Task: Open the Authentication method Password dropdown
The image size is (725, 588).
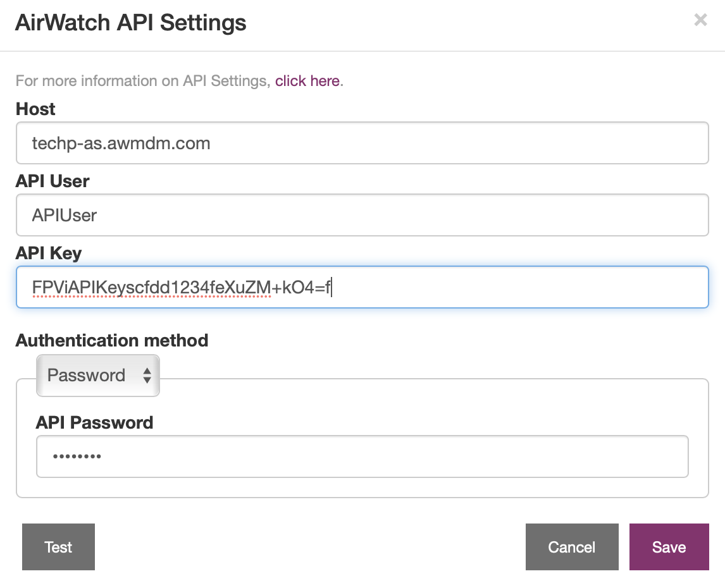Action: coord(97,376)
